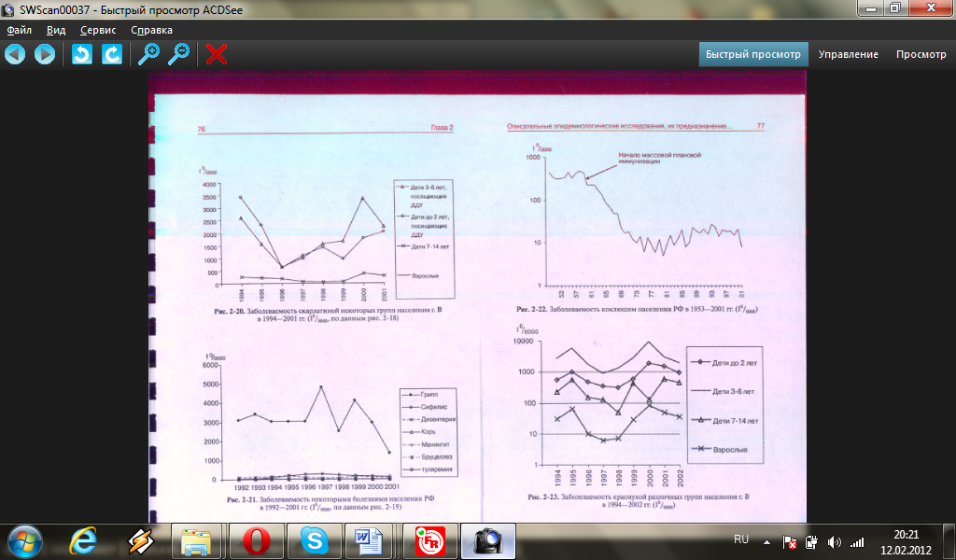Click legend entry Дети до 2 лет
Image resolution: width=956 pixels, height=560 pixels.
[724, 362]
